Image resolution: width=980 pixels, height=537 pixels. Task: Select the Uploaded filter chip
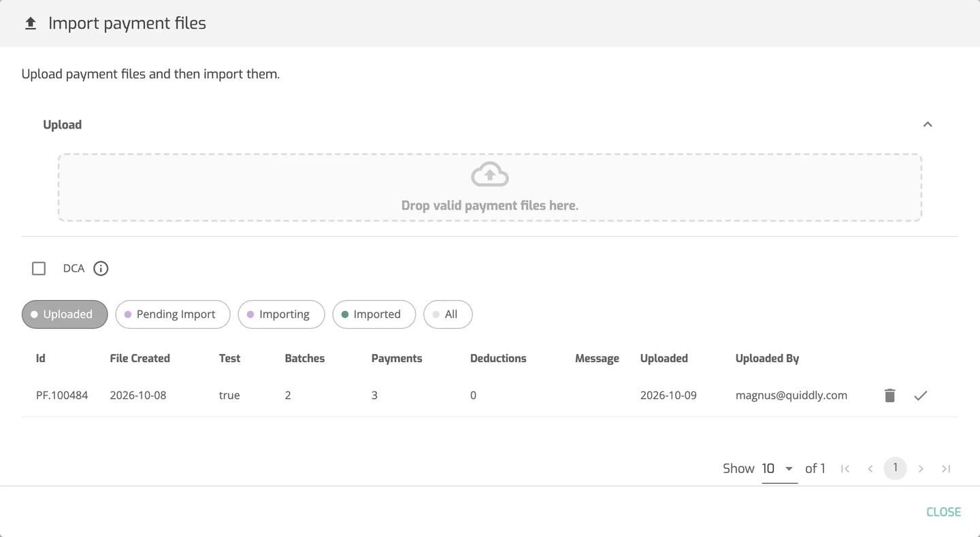[x=65, y=314]
